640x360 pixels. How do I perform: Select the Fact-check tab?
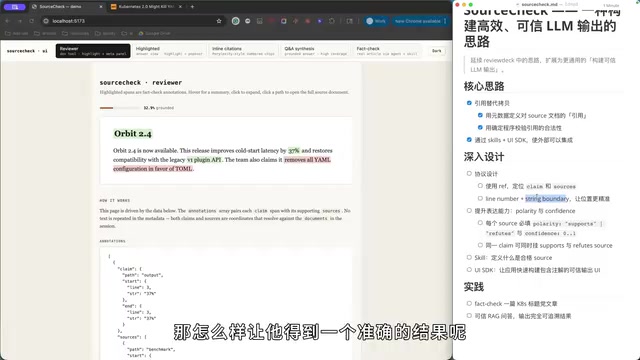387,51
